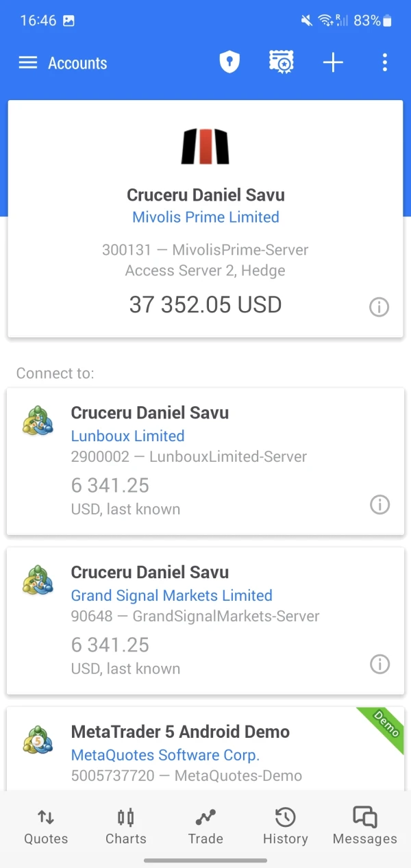Screen dimensions: 411x868
Task: Open the History tab
Action: (285, 826)
